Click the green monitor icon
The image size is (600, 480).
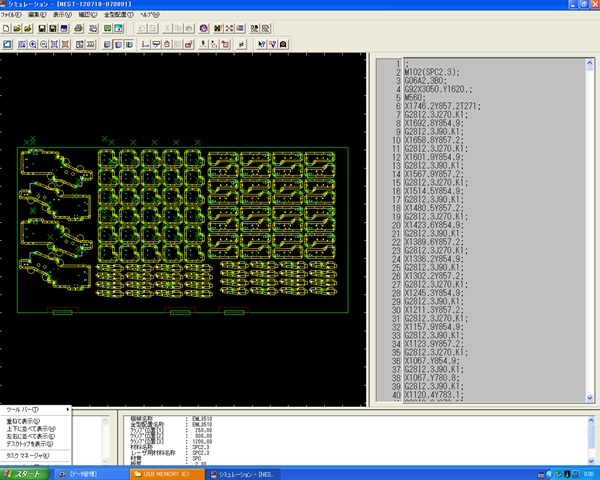click(x=108, y=28)
